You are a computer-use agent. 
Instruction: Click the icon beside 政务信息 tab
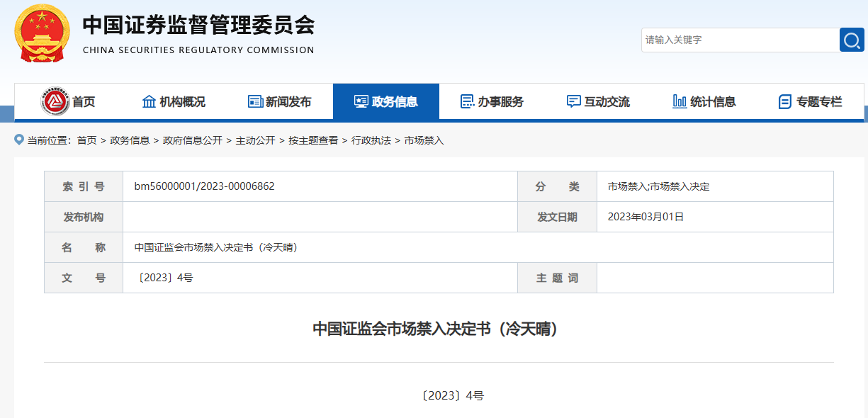pos(361,102)
